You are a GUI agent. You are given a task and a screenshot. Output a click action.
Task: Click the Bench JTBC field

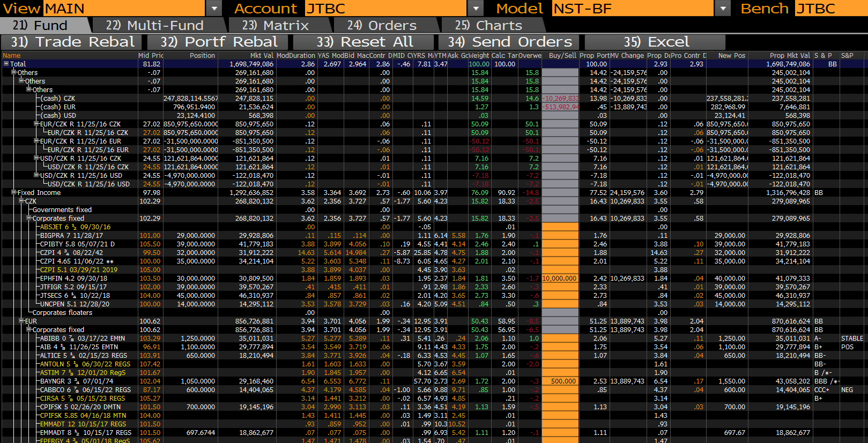[831, 8]
